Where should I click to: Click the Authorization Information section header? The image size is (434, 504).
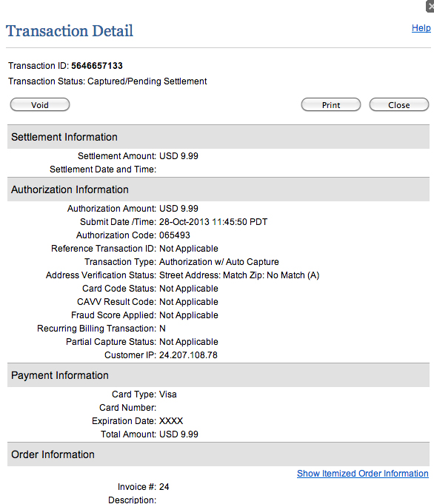218,189
